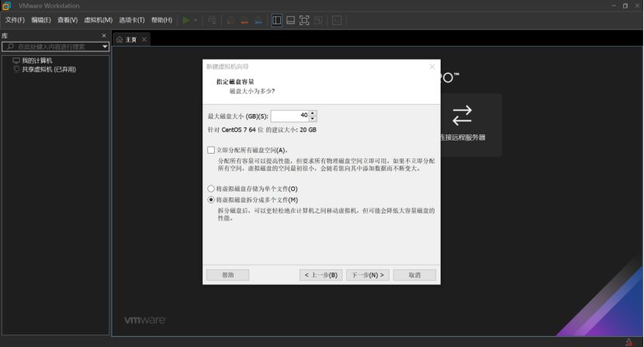Screen dimensions: 644x347
Task: Click the send Ctrl+Alt+Del toolbar icon
Action: 212,20
